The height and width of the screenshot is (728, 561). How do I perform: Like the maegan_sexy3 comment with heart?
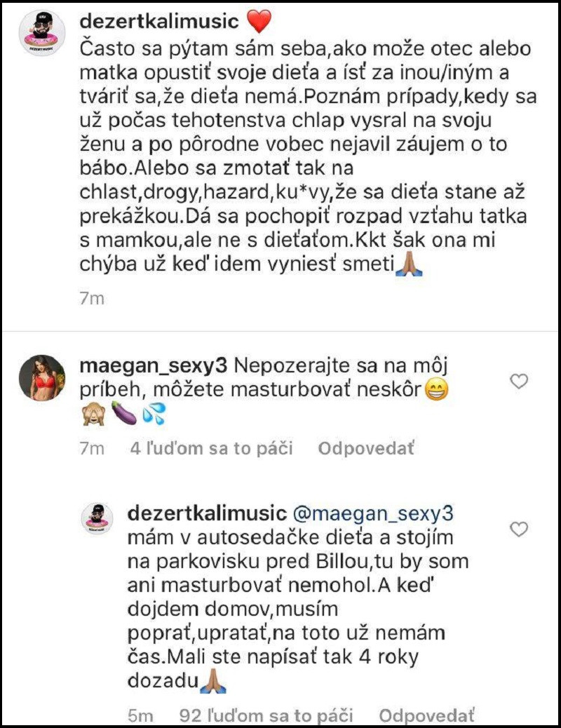pyautogui.click(x=519, y=381)
